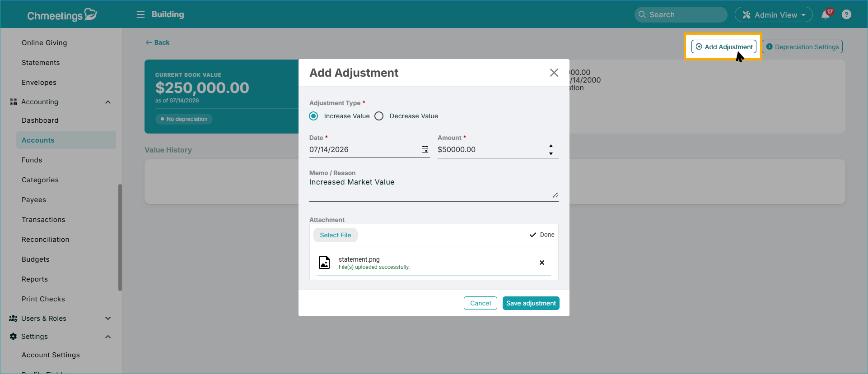Viewport: 868px width, 374px height.
Task: Click Save adjustment button
Action: click(x=531, y=303)
